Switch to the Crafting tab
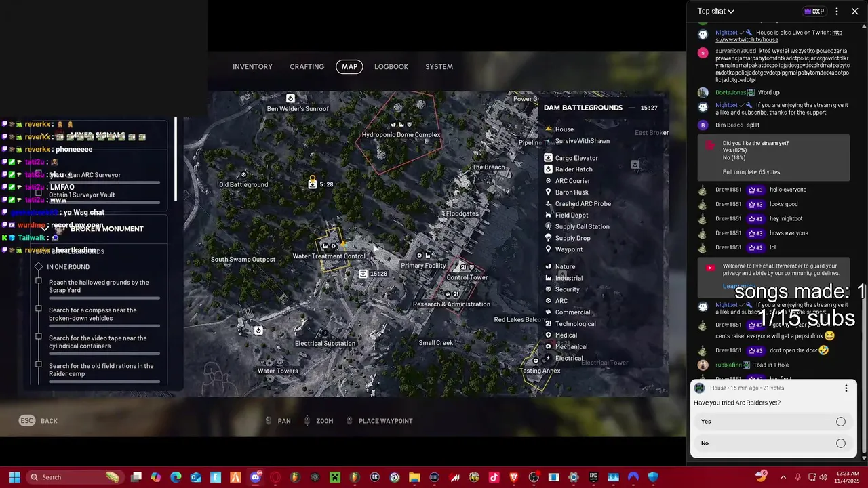The image size is (868, 488). tap(307, 66)
